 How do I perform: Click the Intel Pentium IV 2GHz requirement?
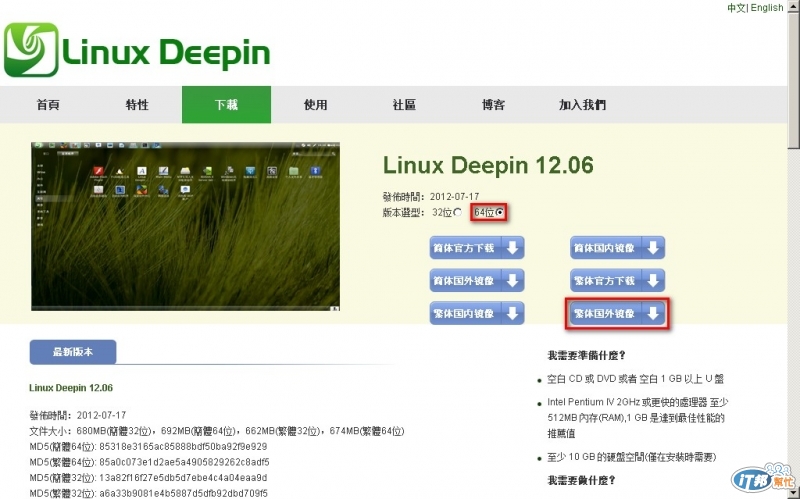tap(637, 417)
